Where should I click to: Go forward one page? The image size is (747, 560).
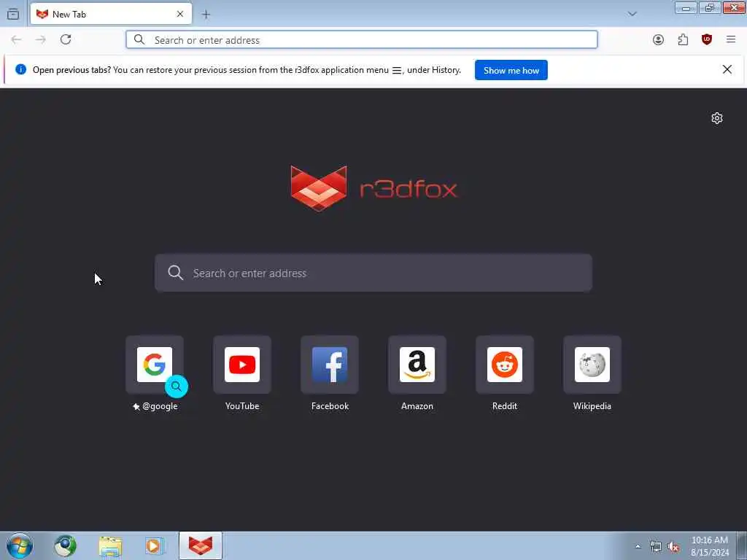[41, 39]
